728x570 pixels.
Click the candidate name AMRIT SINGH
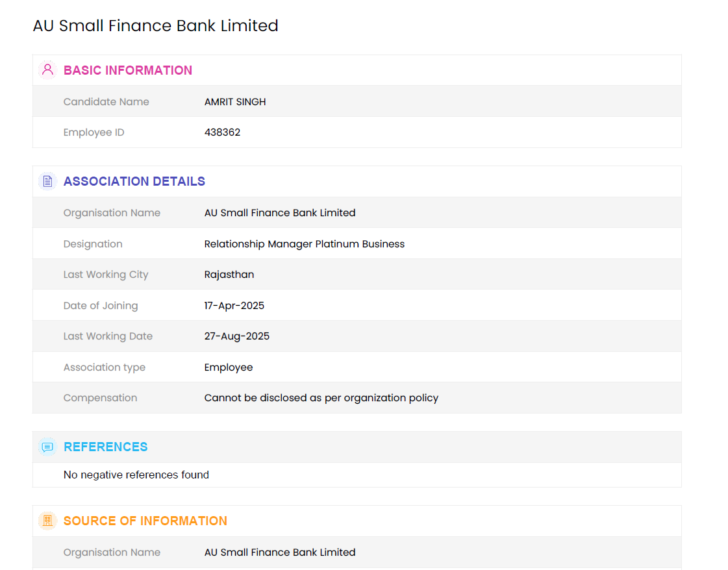pyautogui.click(x=235, y=102)
